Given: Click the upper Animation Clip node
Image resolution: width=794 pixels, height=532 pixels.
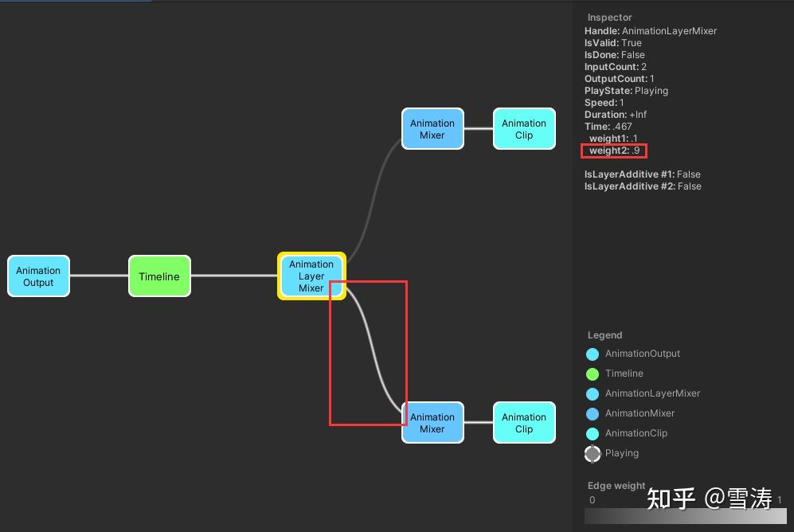Looking at the screenshot, I should (523, 127).
